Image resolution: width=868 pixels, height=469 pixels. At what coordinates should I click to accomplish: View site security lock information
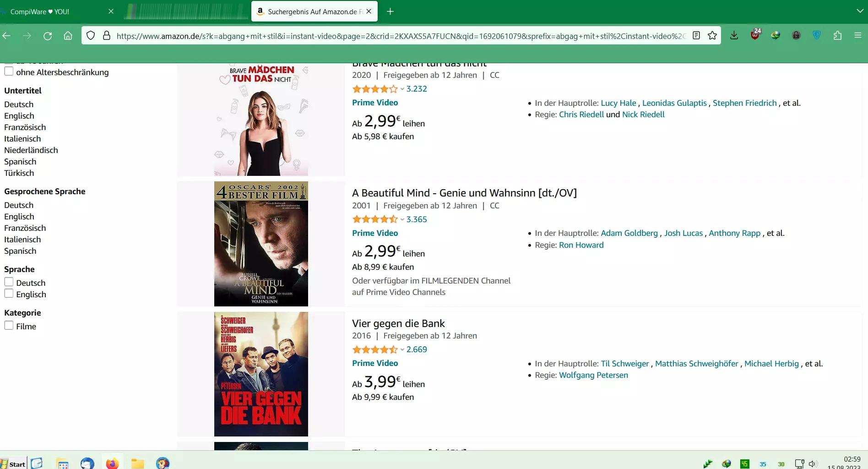click(107, 36)
